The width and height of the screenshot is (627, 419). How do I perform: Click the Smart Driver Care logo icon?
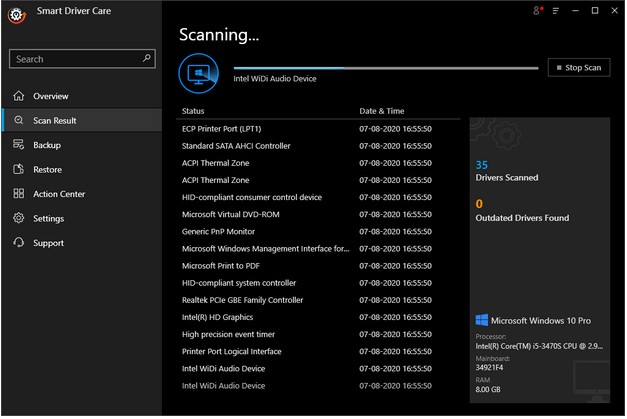point(14,16)
